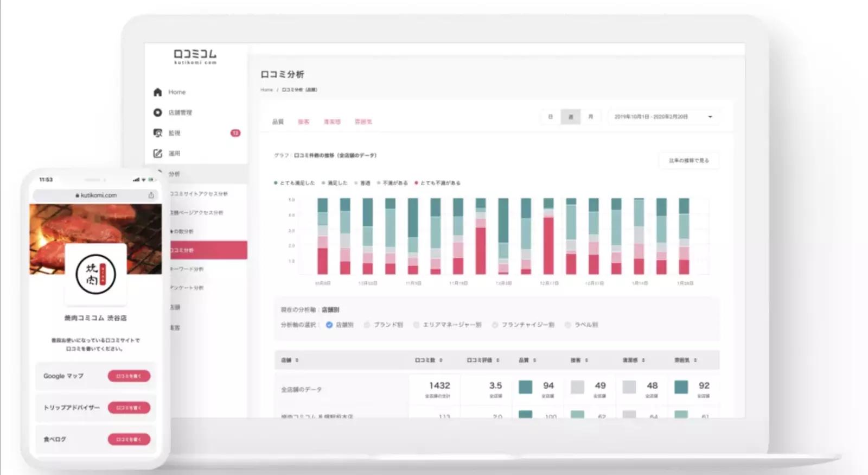This screenshot has height=475, width=868.
Task: Sort table by 口コミ評価 column arrows
Action: coord(497,360)
